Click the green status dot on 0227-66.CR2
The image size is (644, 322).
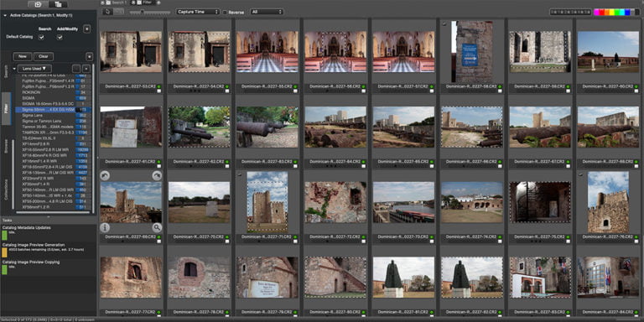click(500, 162)
